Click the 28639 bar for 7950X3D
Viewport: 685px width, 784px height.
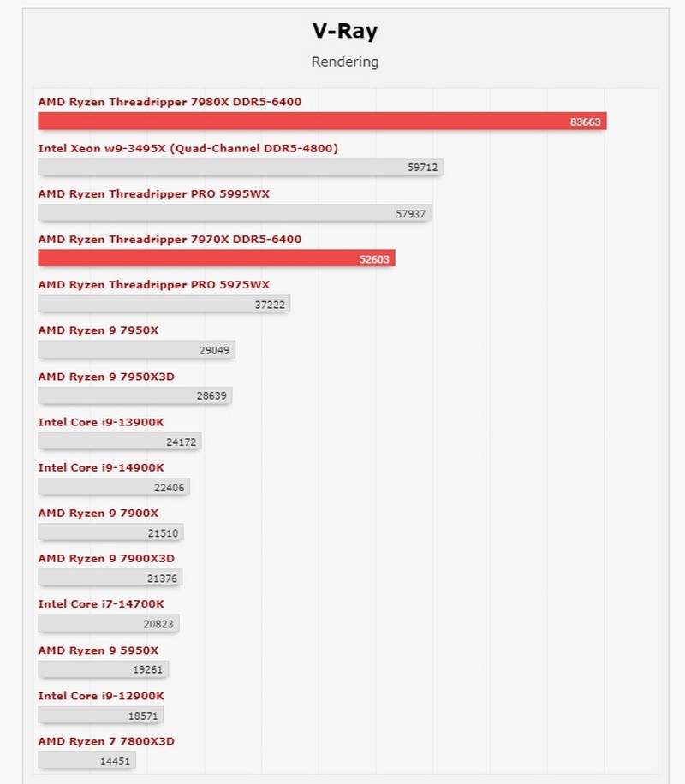[x=134, y=395]
